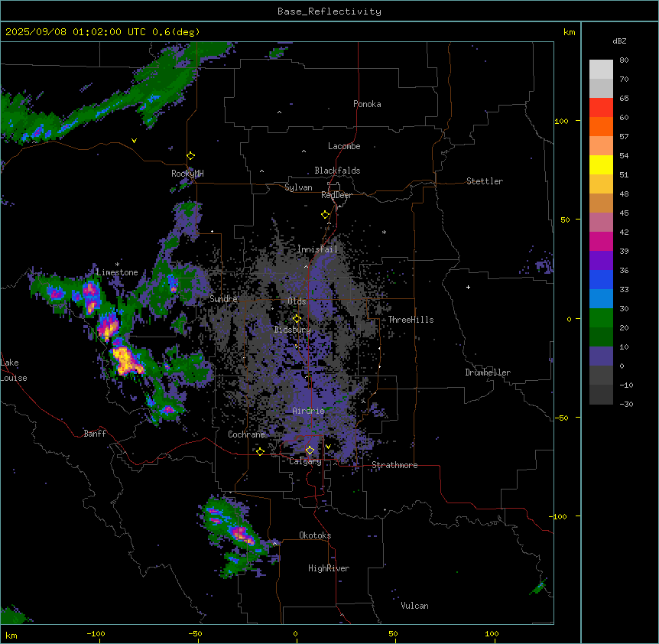The image size is (659, 644).
Task: Click the yellow V marker northeast of Calgary
Action: click(328, 447)
